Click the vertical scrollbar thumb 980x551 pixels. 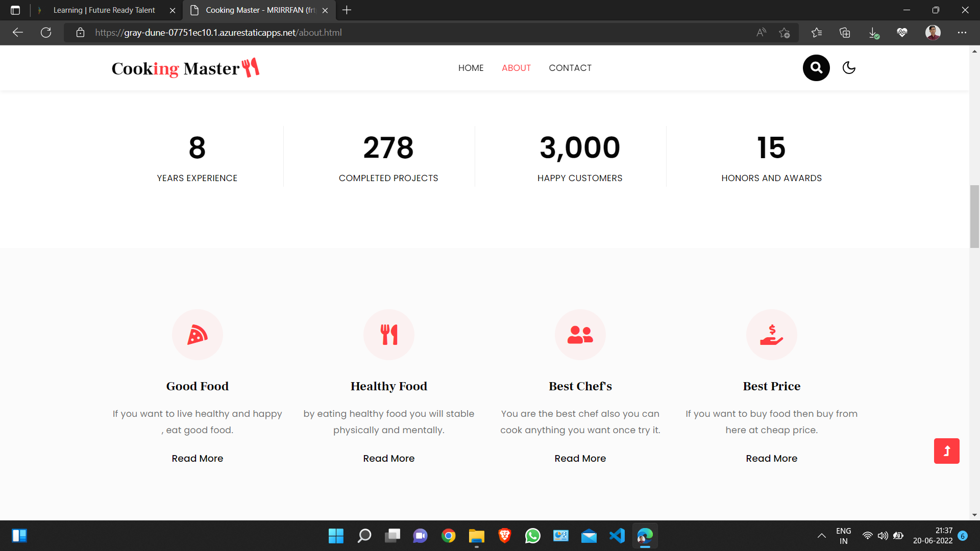pos(975,216)
